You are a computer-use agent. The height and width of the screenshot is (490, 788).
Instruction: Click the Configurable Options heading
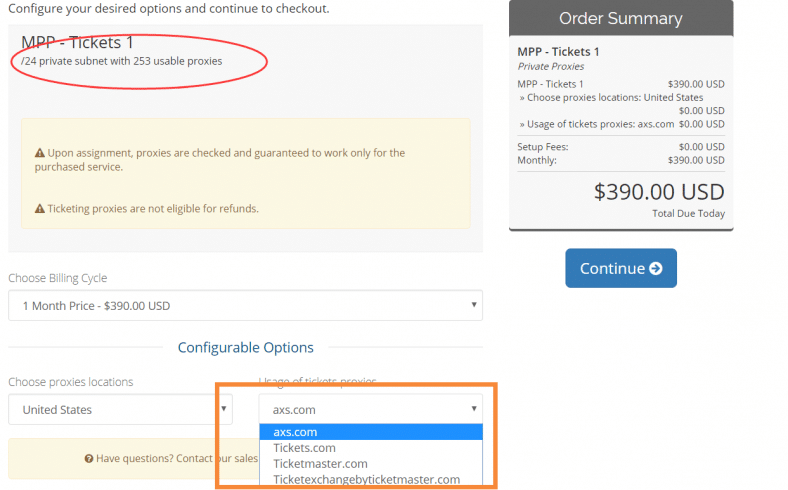coord(245,348)
